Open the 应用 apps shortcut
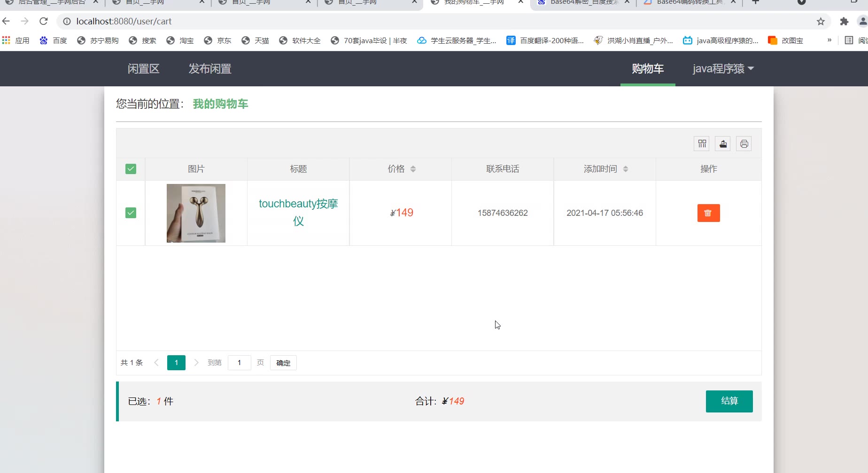868x473 pixels. (15, 40)
